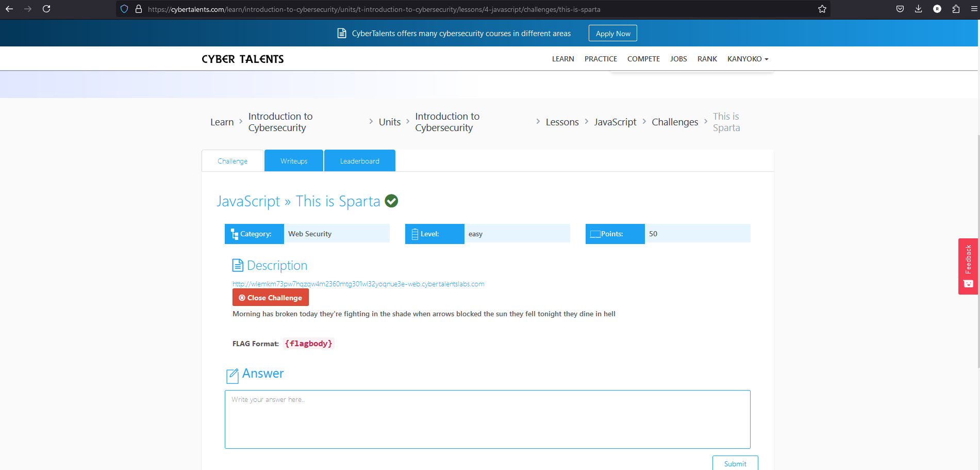Click the Learn breadcrumb link

click(x=222, y=122)
